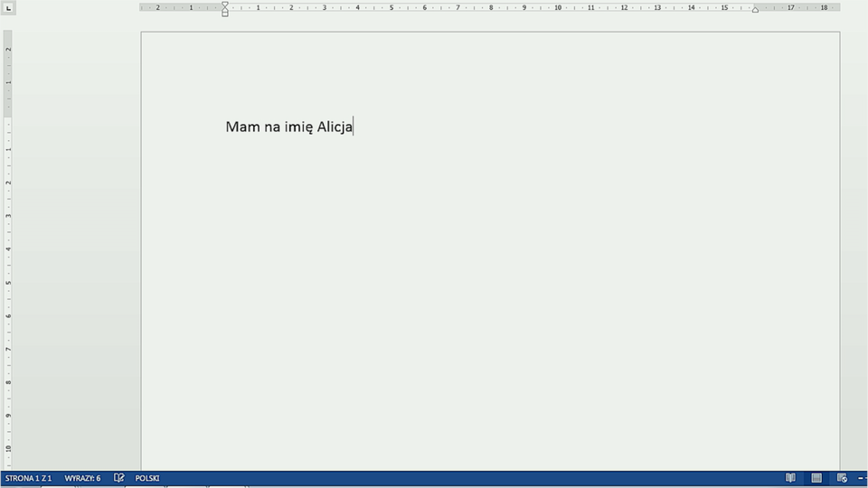Click the word imię in document
Viewport: 868px width, 488px height.
[x=298, y=127]
